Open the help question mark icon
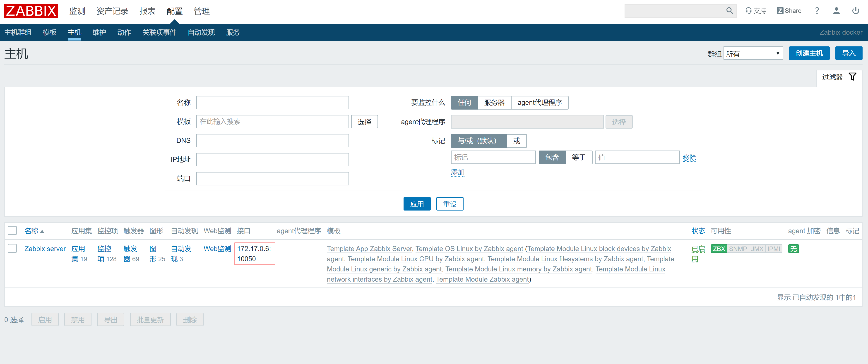The width and height of the screenshot is (868, 364). tap(817, 10)
